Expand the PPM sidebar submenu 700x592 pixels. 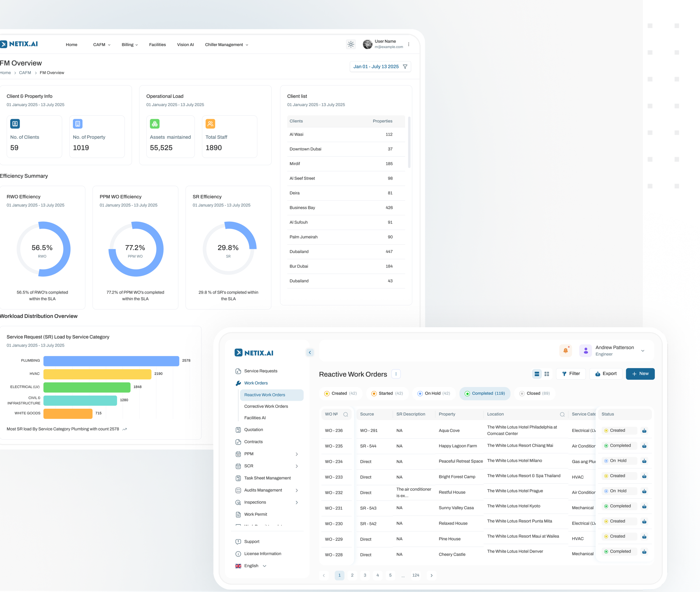click(297, 454)
